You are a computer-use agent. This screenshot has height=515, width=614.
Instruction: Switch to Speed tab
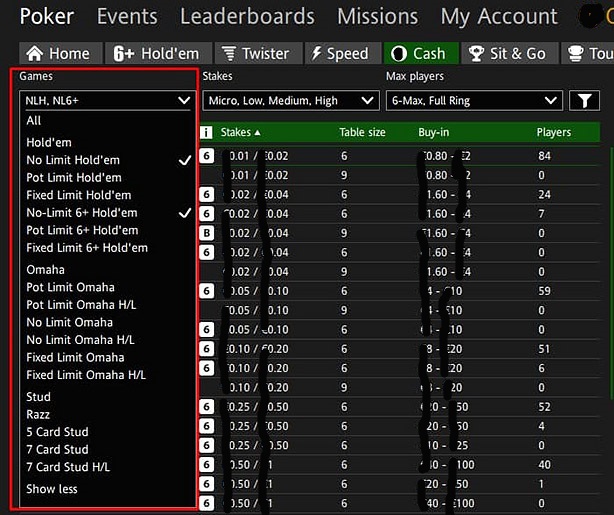click(x=343, y=53)
